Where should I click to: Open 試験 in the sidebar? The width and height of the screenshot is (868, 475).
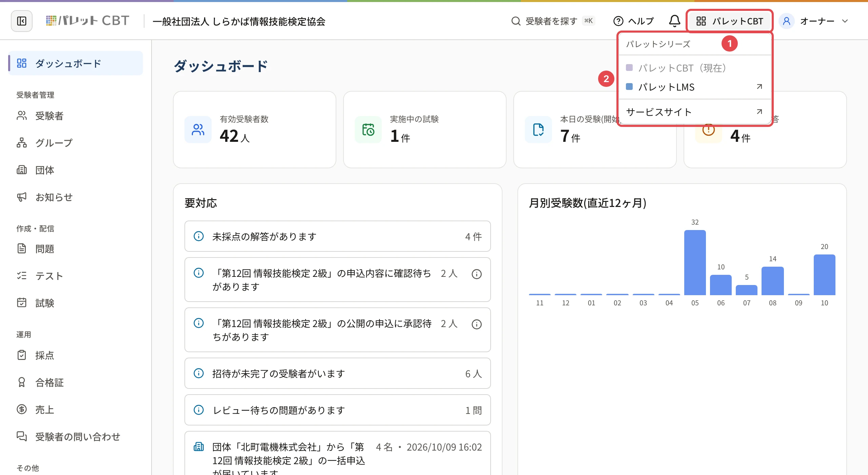coord(76,303)
